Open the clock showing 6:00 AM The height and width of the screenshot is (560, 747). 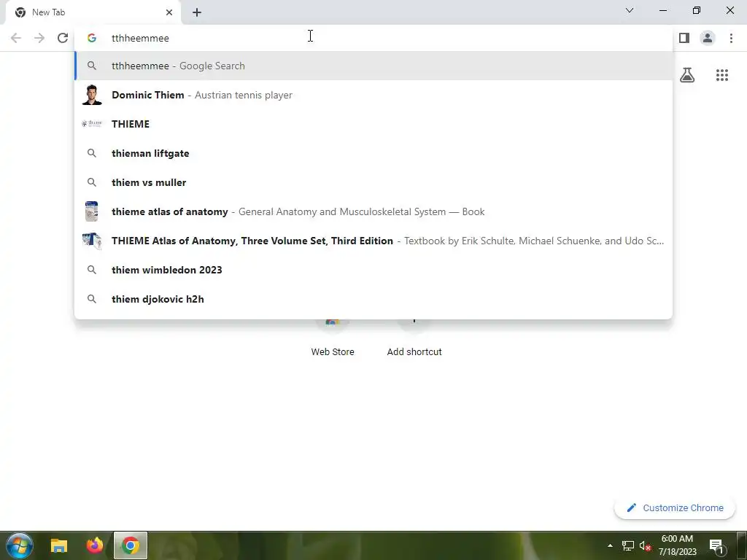677,545
